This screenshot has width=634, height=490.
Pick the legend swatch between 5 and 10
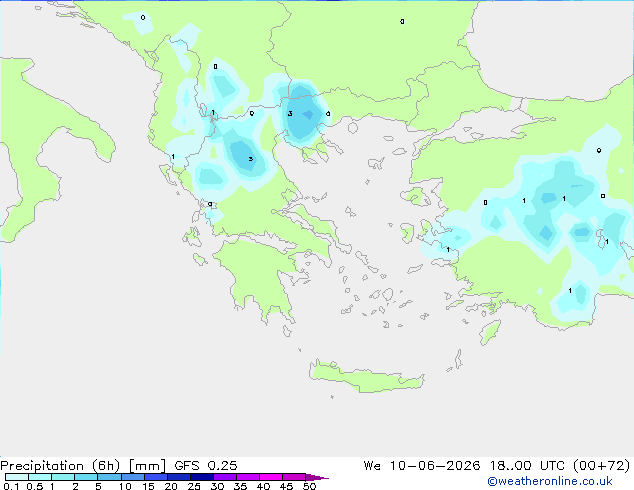click(109, 477)
